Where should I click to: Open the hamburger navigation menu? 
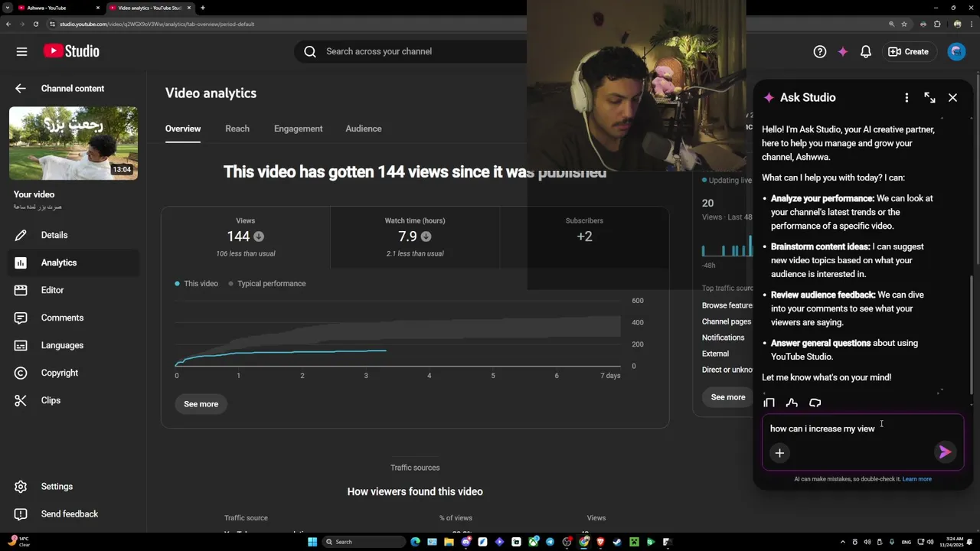21,51
